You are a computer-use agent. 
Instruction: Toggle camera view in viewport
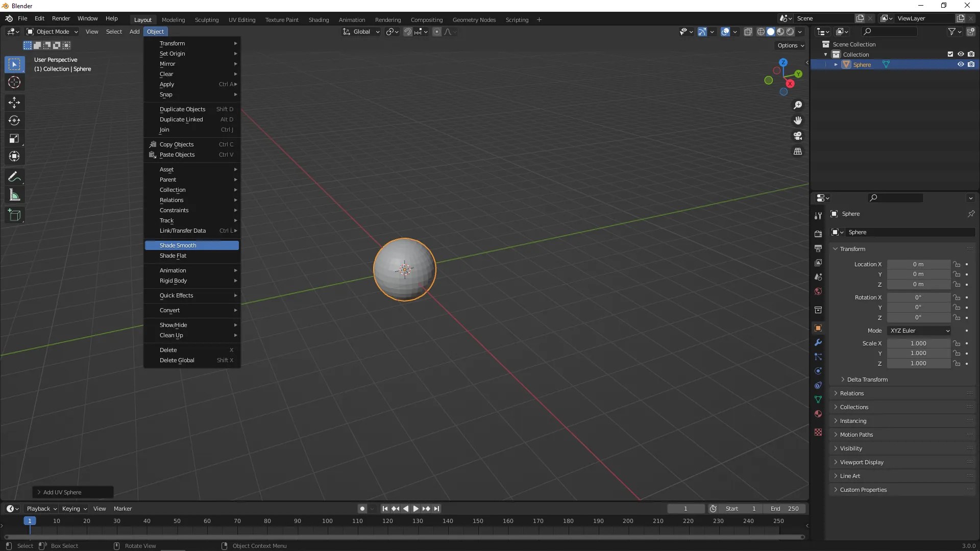[798, 136]
